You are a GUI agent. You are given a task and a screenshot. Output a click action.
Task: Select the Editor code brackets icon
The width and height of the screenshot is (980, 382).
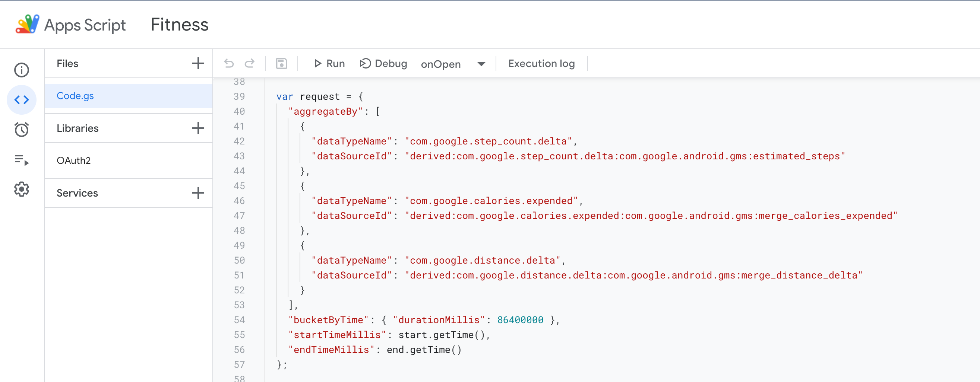22,100
